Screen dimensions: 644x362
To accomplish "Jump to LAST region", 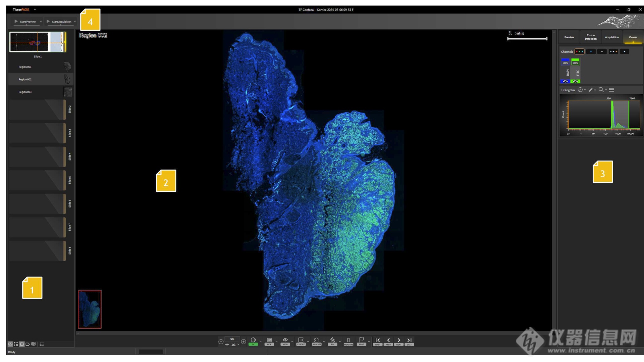I will 409,342.
